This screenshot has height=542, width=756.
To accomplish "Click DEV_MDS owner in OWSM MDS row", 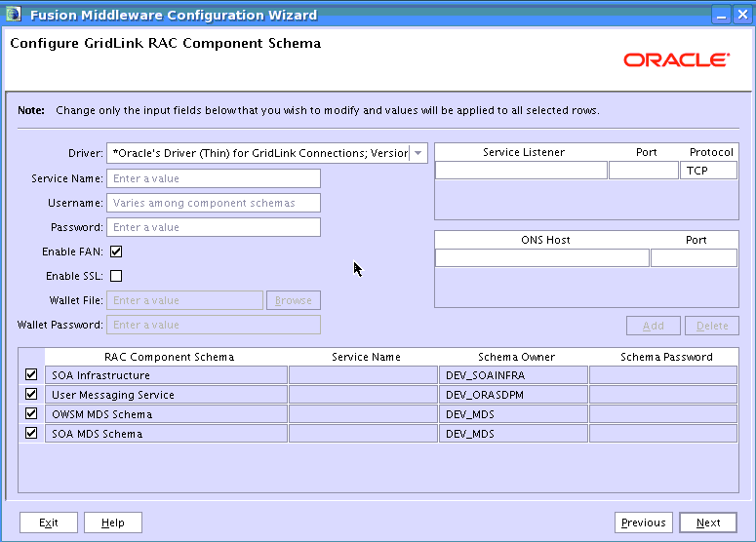I will tap(513, 414).
